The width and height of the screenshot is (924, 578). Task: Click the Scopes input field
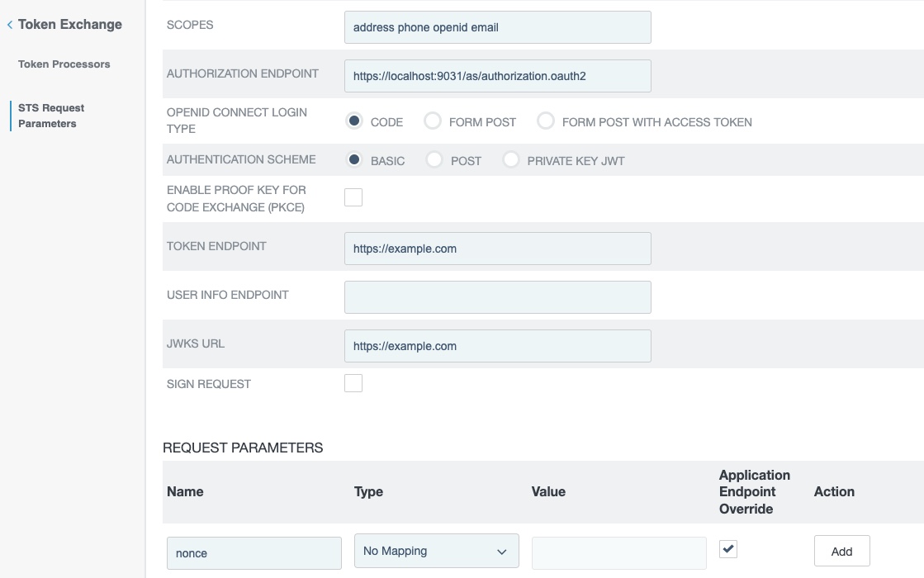tap(497, 27)
